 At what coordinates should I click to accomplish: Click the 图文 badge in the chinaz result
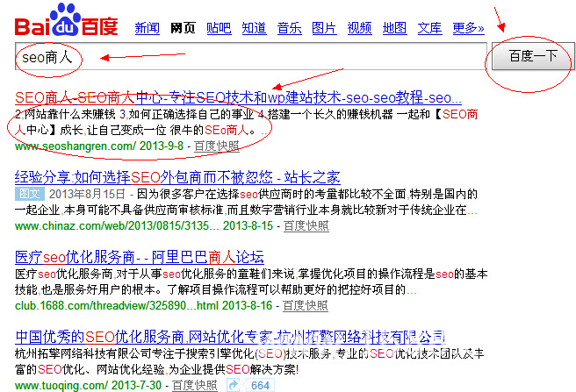30,194
